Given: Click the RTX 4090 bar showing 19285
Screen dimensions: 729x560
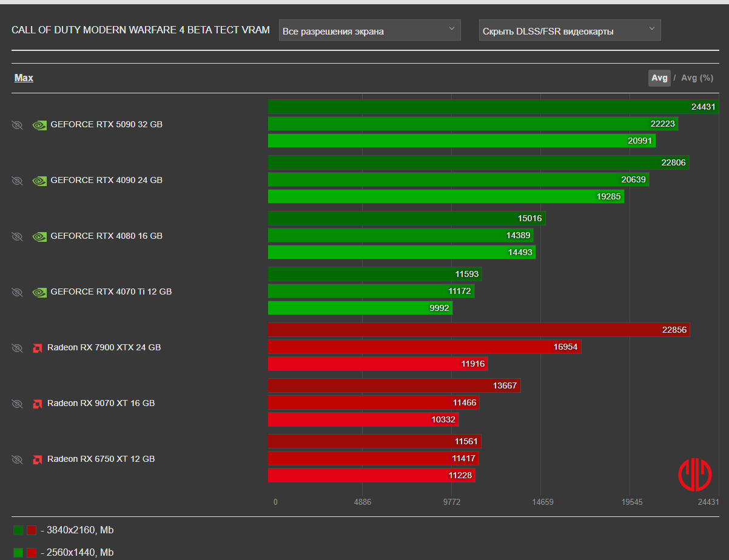Looking at the screenshot, I should [446, 196].
